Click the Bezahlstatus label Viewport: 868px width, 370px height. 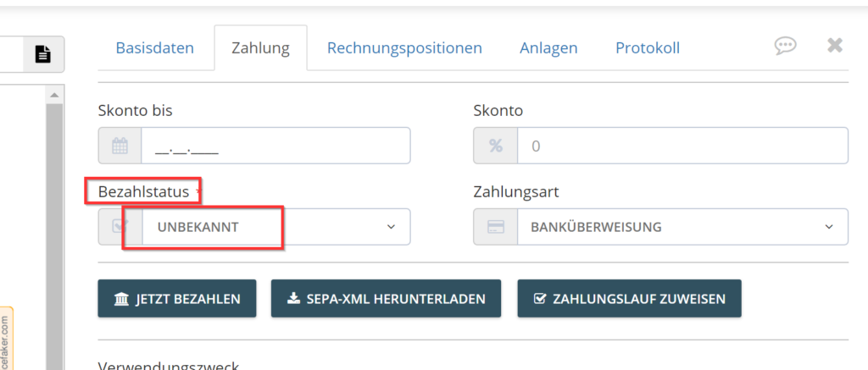coord(144,192)
